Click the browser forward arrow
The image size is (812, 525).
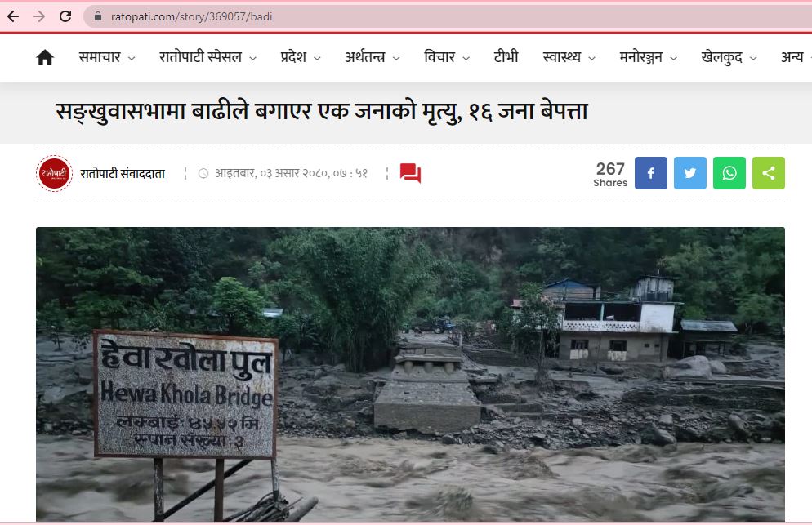click(x=39, y=16)
